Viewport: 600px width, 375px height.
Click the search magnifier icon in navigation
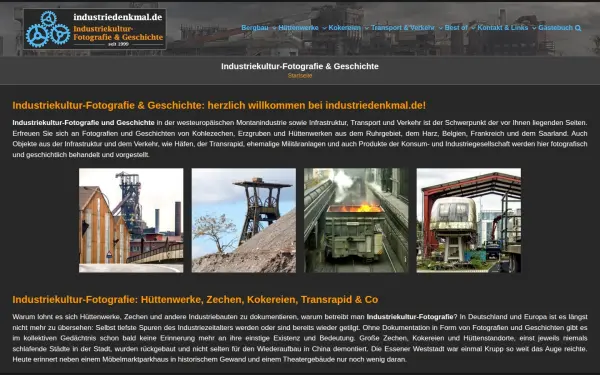point(578,28)
